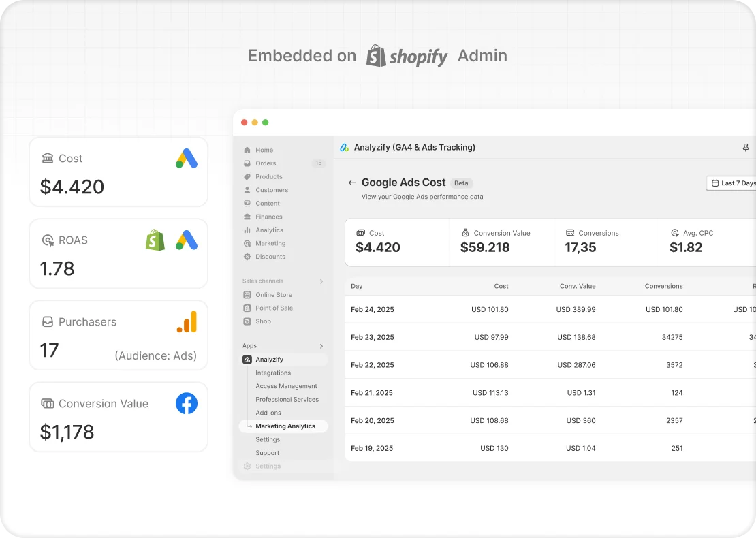756x538 pixels.
Task: Click the Feb 24, 2025 row date
Action: point(373,309)
